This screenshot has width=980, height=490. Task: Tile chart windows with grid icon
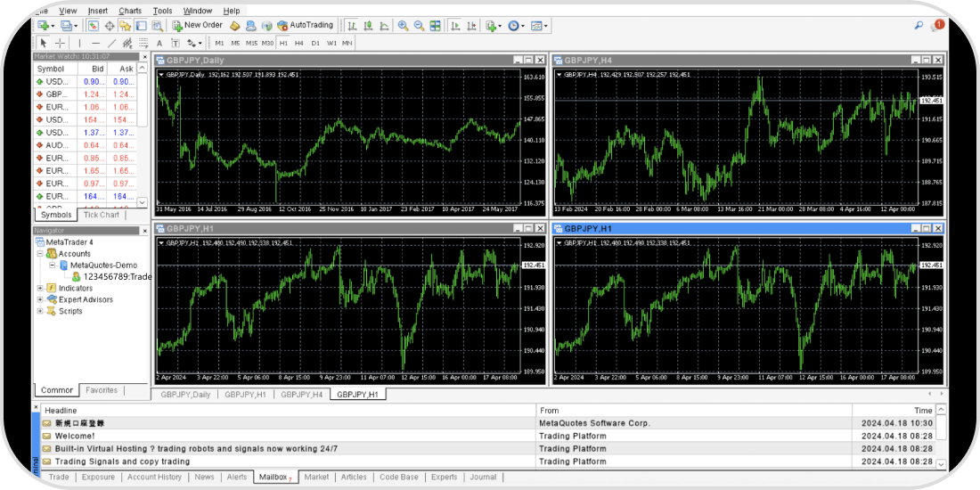point(436,26)
